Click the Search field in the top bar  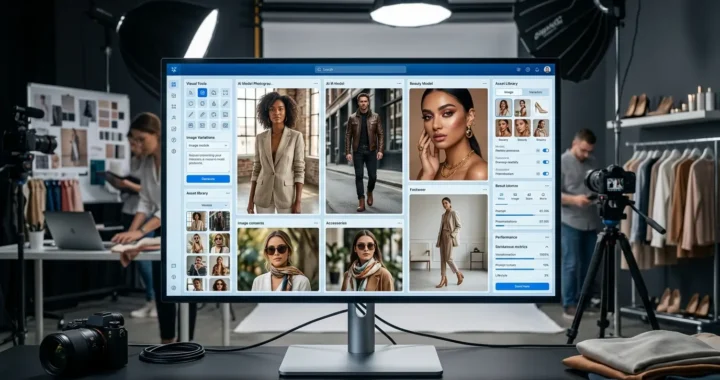point(360,69)
